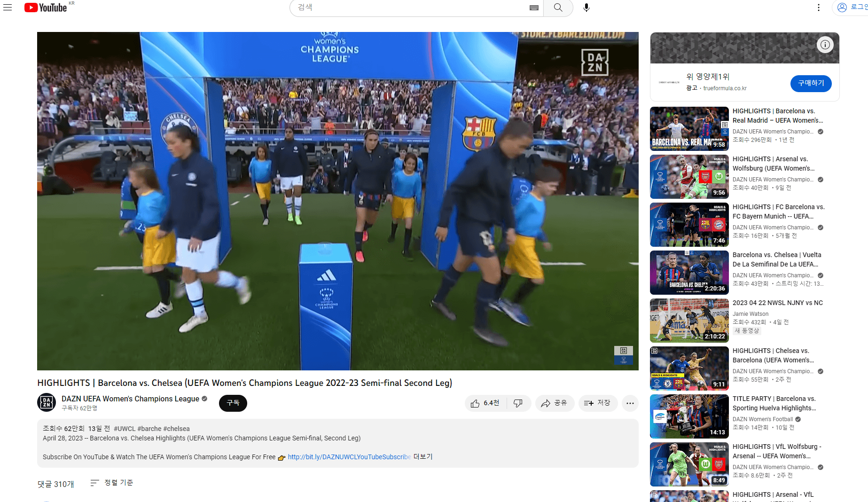Click the ad banner image
This screenshot has width=868, height=502.
click(744, 48)
